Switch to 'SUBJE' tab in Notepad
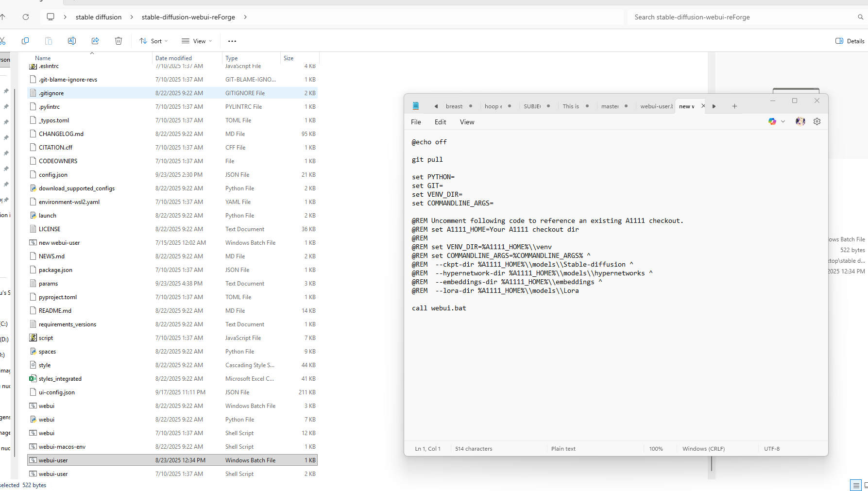868x491 pixels. (x=532, y=106)
